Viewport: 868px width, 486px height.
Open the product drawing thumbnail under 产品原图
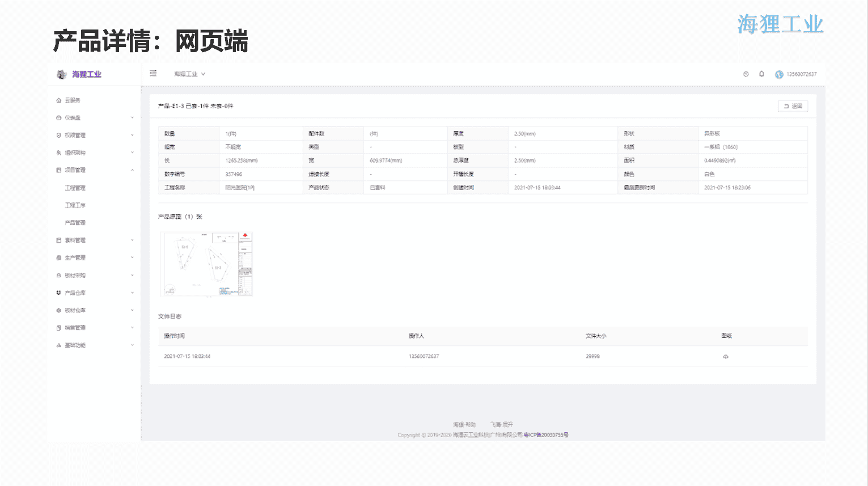(x=206, y=264)
